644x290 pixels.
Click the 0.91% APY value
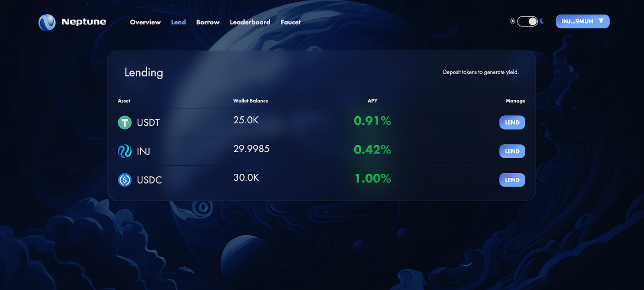372,121
